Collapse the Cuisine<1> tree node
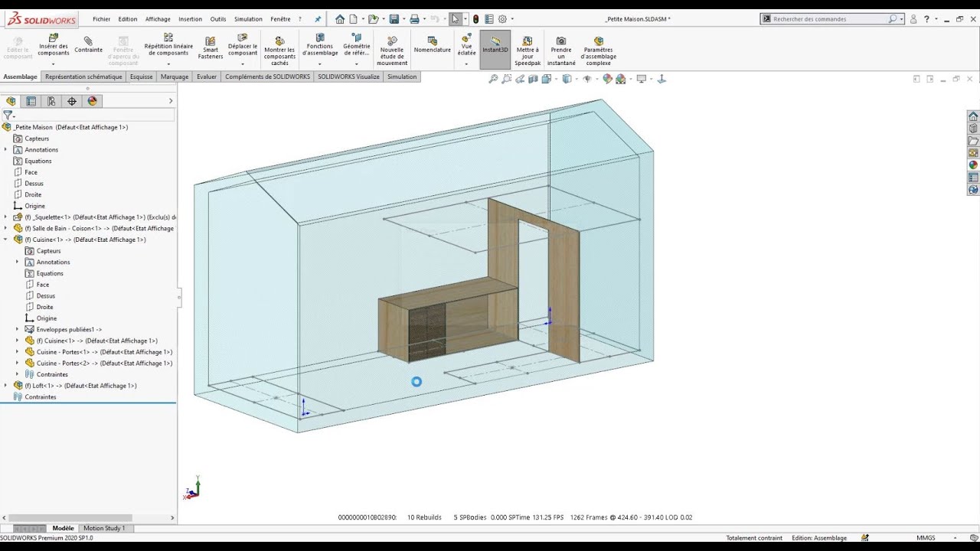The width and height of the screenshot is (980, 551). [5, 240]
